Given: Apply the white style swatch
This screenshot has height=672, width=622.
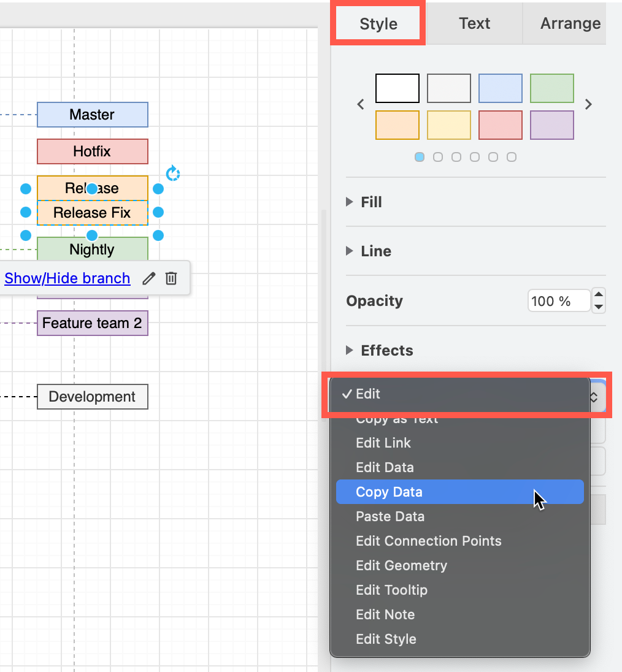Looking at the screenshot, I should (x=397, y=88).
